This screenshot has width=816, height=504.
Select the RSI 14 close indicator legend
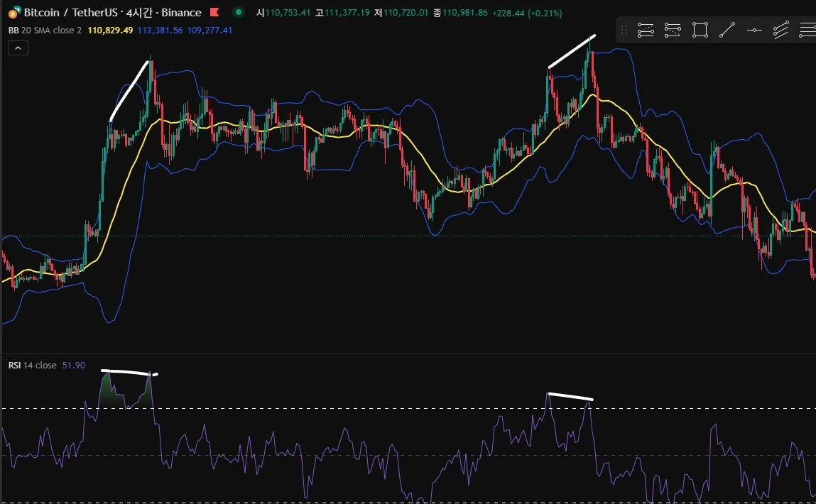(32, 365)
